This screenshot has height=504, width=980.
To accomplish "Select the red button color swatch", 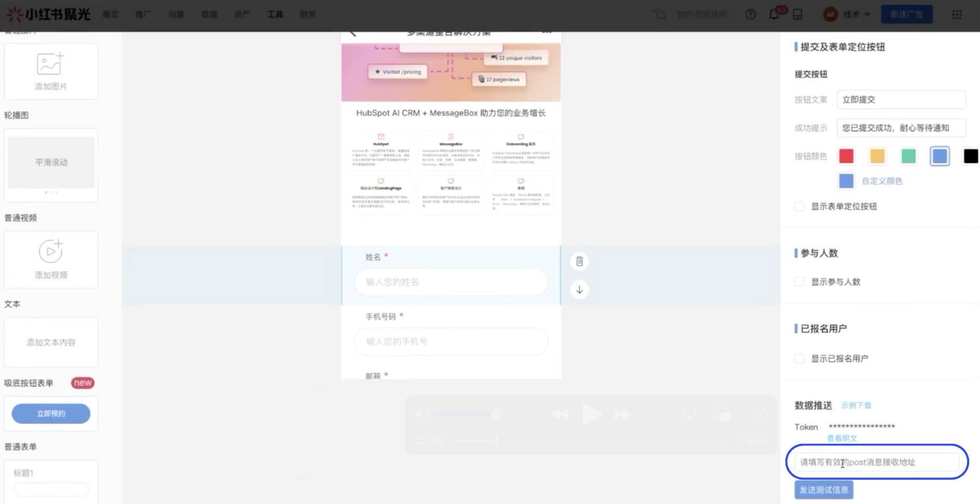I will (x=846, y=156).
